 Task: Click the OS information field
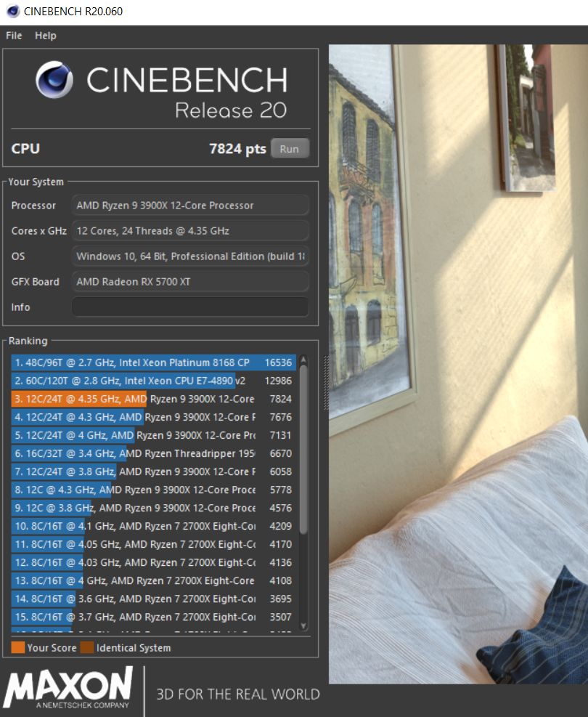click(190, 256)
